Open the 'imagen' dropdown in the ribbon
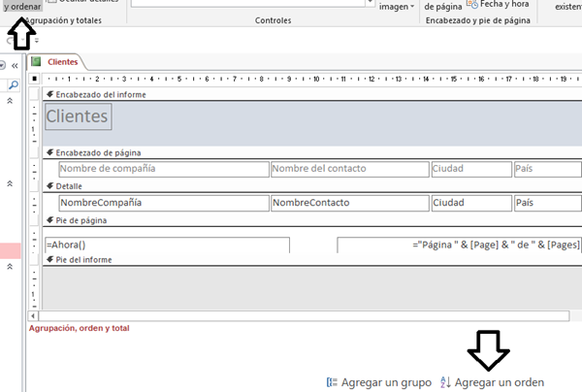 pyautogui.click(x=397, y=7)
